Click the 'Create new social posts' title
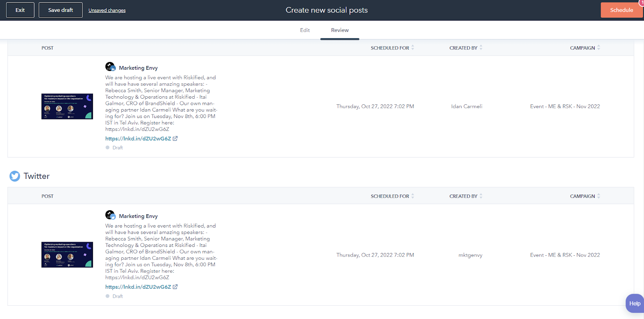 click(326, 10)
